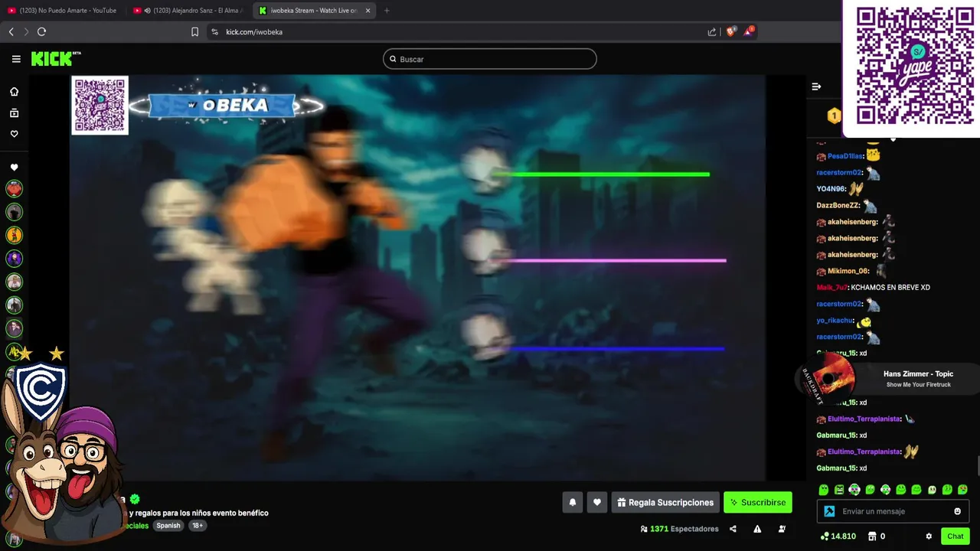Select the iwobeka Stream tab

point(314,11)
